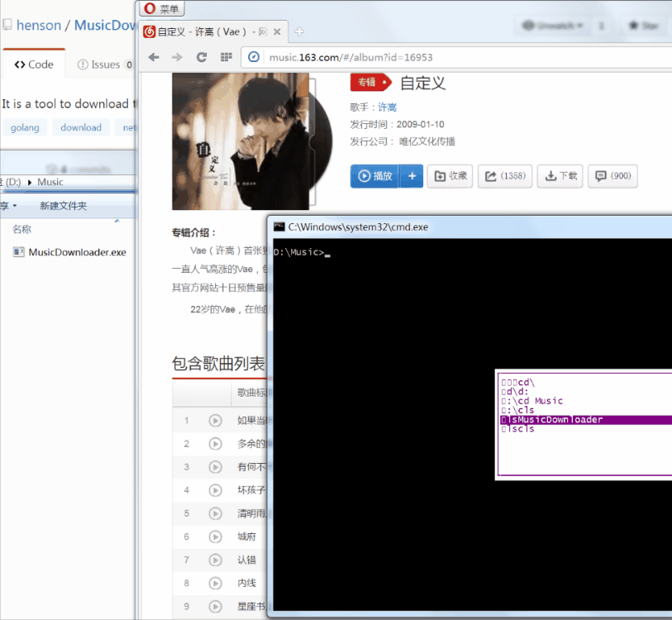Switch to GitHub Issues tab
The image size is (672, 620).
105,64
